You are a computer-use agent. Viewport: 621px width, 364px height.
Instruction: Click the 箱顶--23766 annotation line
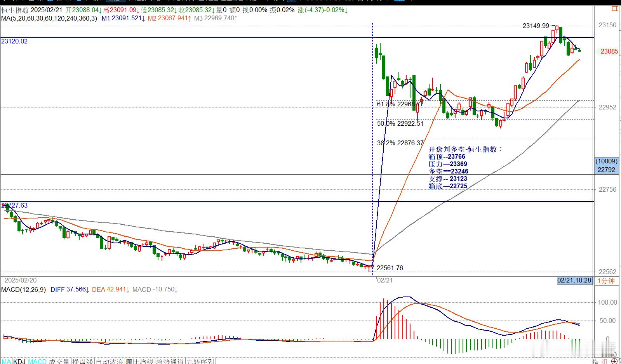click(x=447, y=157)
